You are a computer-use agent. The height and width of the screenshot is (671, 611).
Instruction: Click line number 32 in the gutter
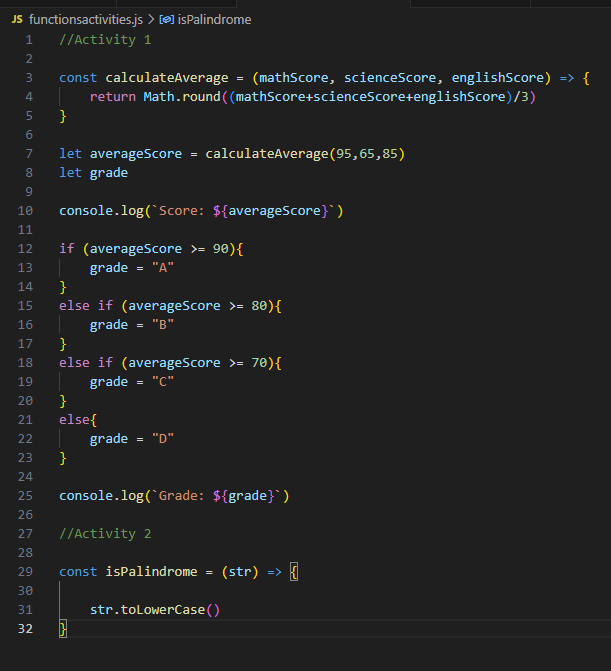[x=25, y=628]
